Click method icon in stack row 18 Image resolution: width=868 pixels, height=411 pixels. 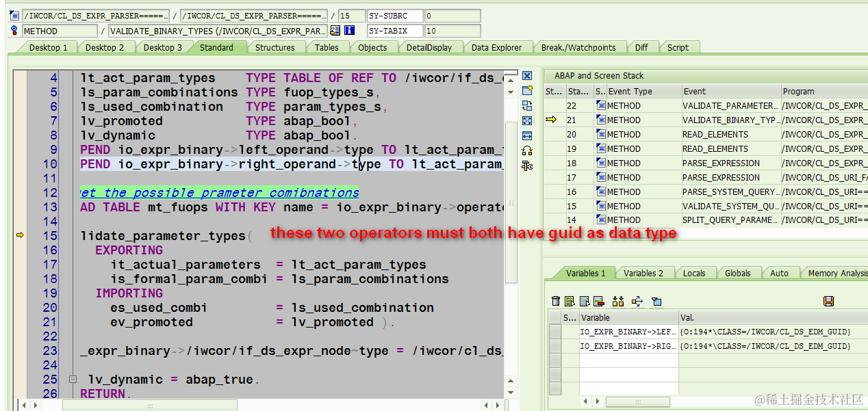(600, 163)
